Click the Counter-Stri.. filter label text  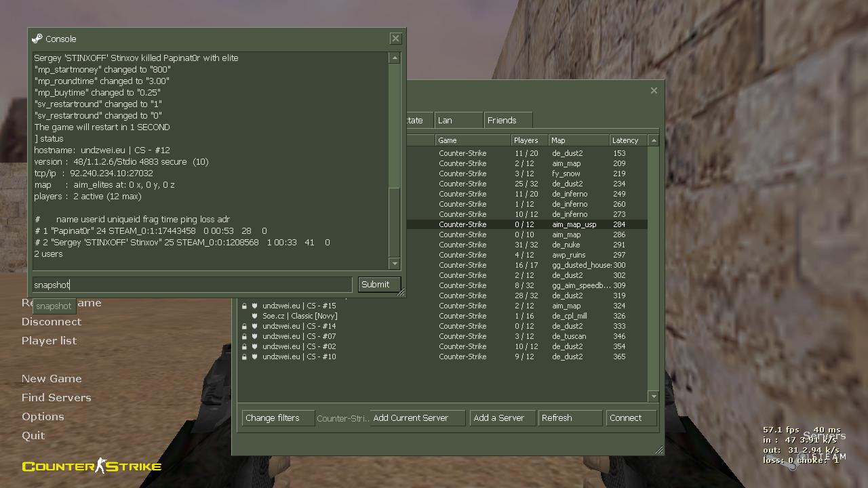click(x=342, y=419)
